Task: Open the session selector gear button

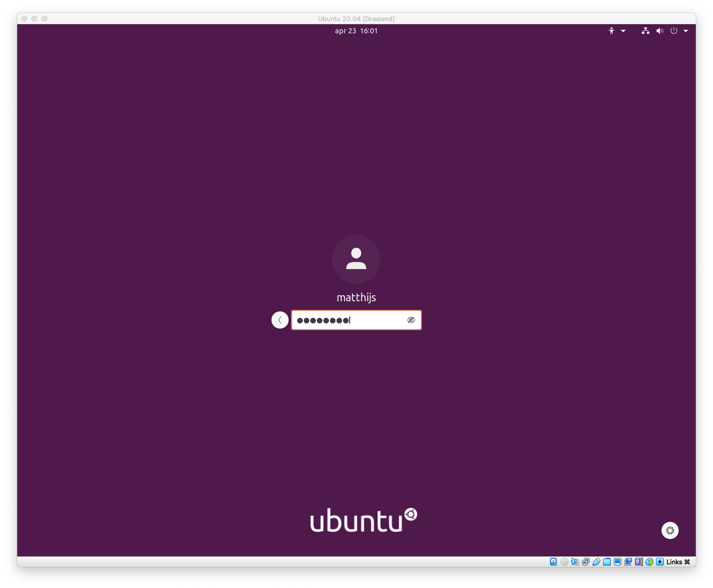Action: coord(670,530)
